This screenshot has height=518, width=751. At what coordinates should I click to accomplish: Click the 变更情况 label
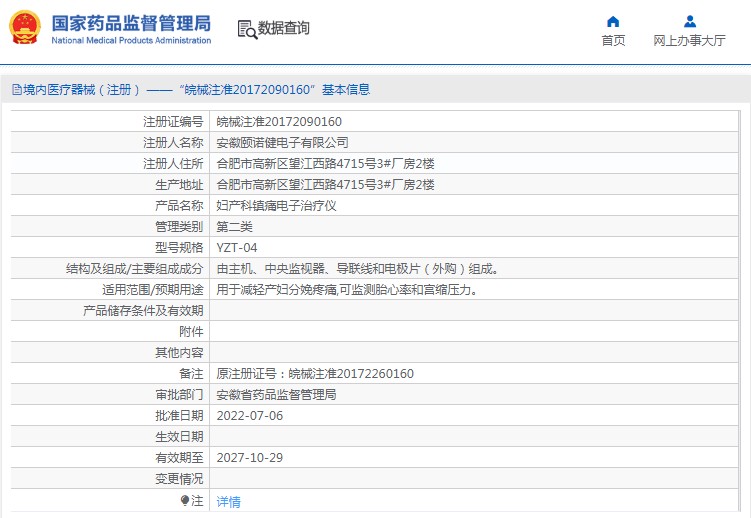[x=179, y=479]
